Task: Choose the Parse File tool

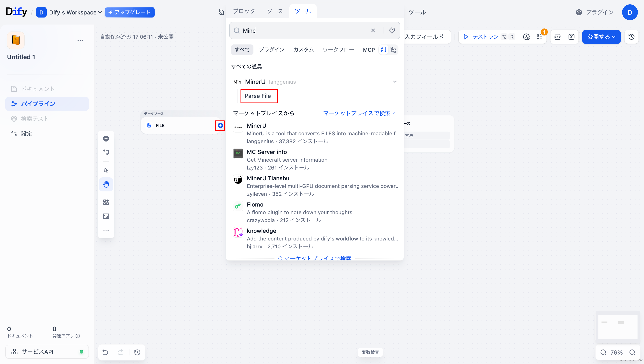Action: tap(258, 96)
